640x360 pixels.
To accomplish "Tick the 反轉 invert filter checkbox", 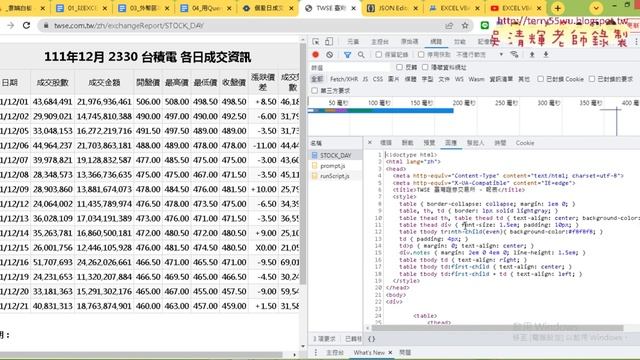I will pos(399,67).
